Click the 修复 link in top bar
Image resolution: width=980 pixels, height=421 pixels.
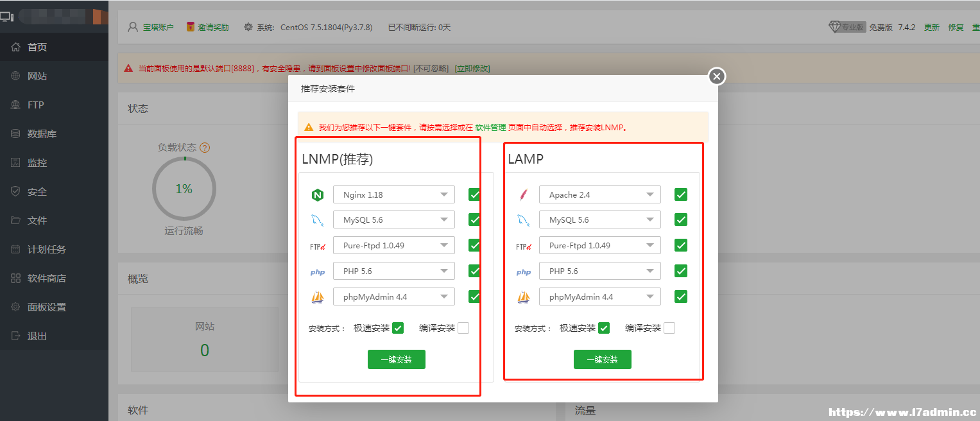pos(956,27)
